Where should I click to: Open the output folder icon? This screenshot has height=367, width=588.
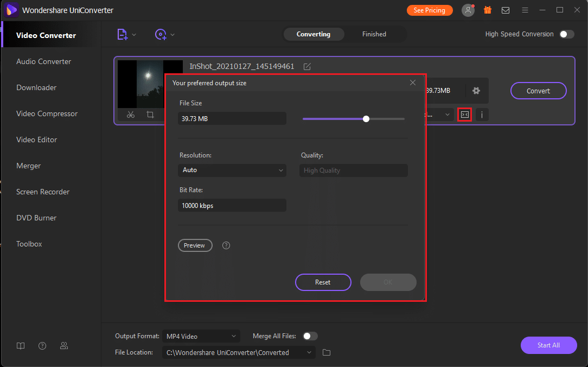coord(327,352)
